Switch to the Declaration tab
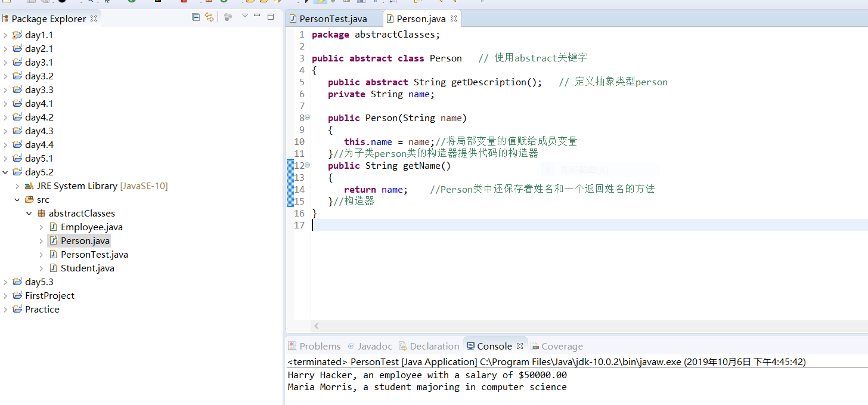868x405 pixels. click(x=429, y=346)
